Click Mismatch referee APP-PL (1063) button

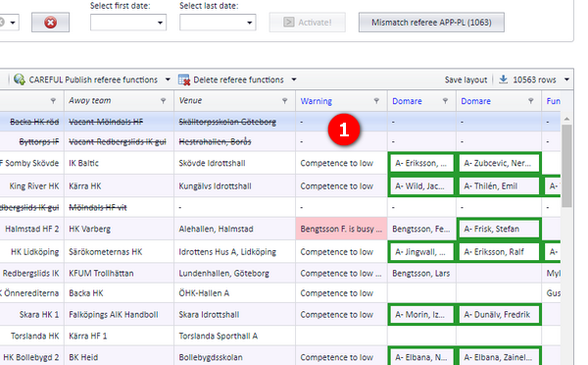coord(431,23)
